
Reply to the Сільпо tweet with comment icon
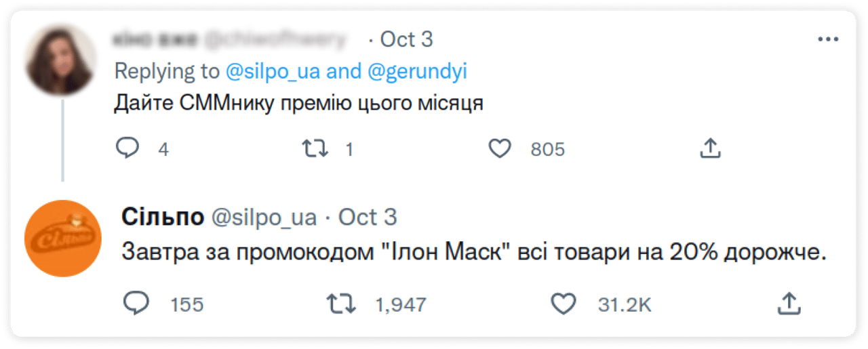(x=136, y=304)
